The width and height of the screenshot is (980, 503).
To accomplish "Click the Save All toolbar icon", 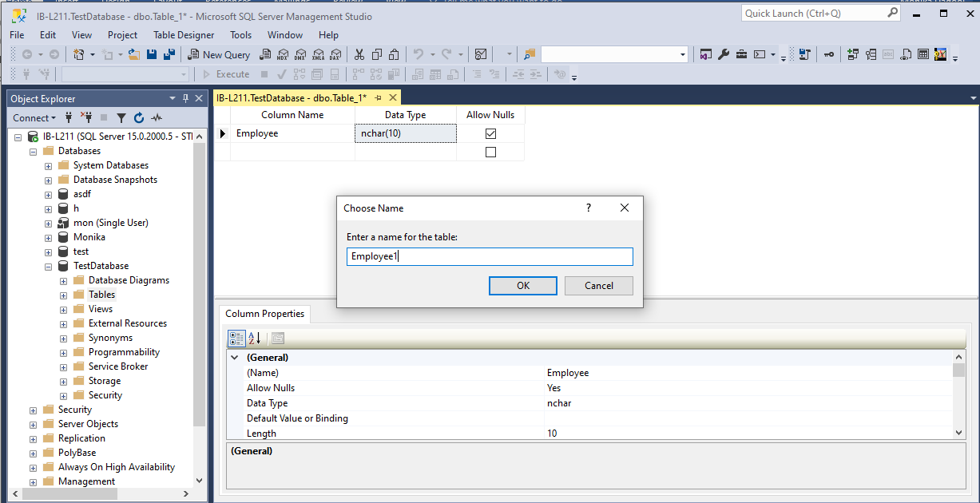I will tap(169, 54).
